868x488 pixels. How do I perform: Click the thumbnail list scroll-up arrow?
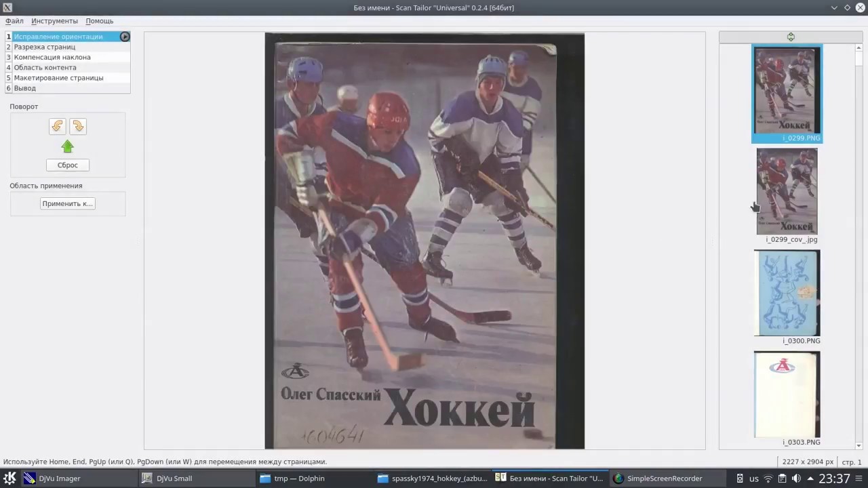coord(859,48)
